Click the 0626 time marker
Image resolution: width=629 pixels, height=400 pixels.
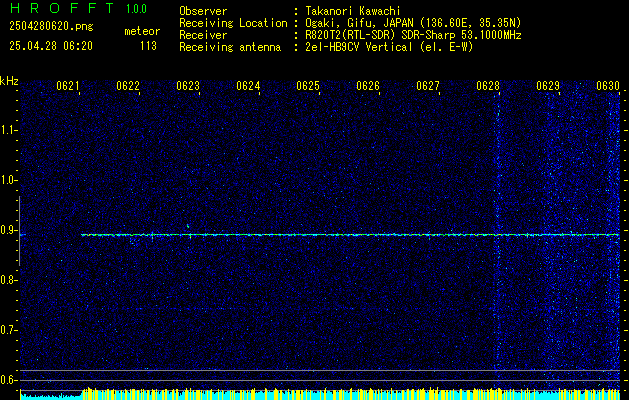point(368,86)
